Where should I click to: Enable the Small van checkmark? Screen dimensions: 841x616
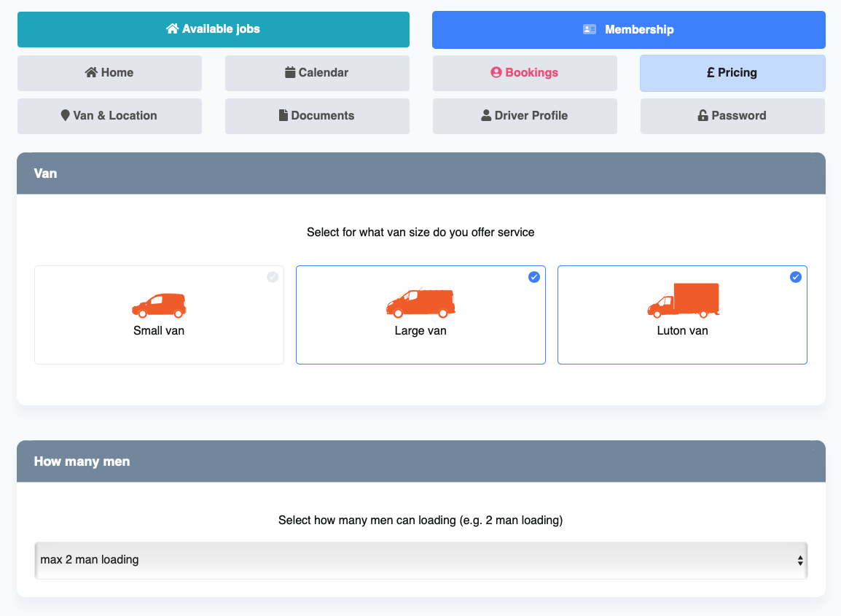[273, 277]
